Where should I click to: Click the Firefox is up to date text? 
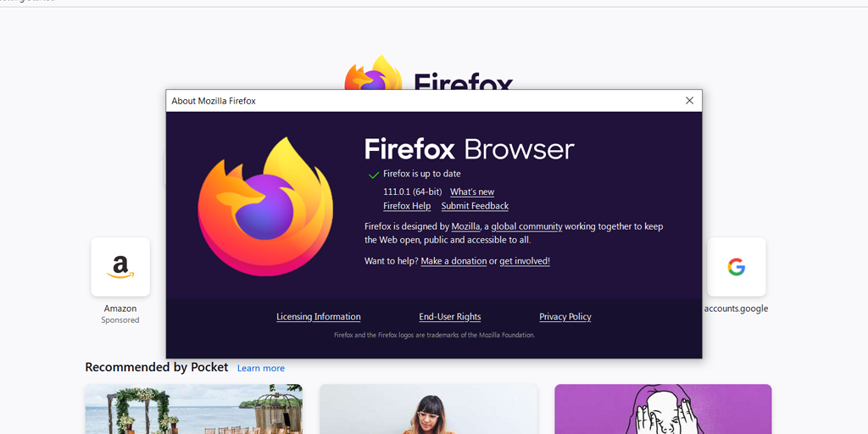pos(422,174)
